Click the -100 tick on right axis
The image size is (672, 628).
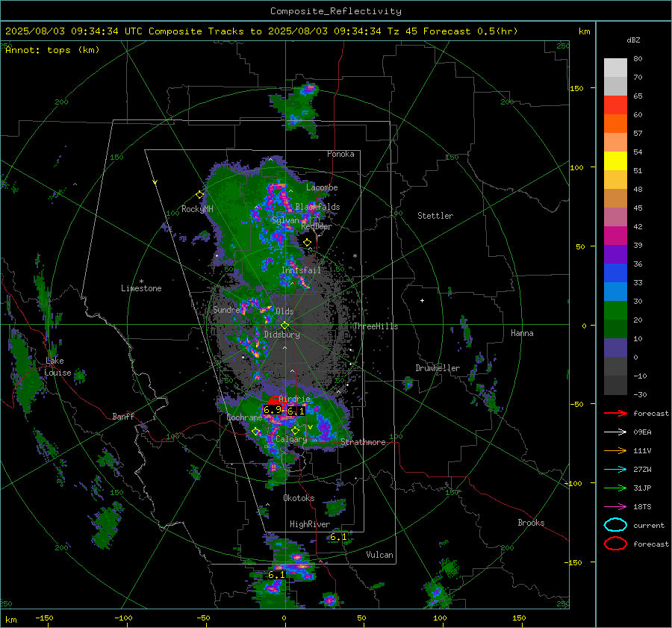[574, 483]
